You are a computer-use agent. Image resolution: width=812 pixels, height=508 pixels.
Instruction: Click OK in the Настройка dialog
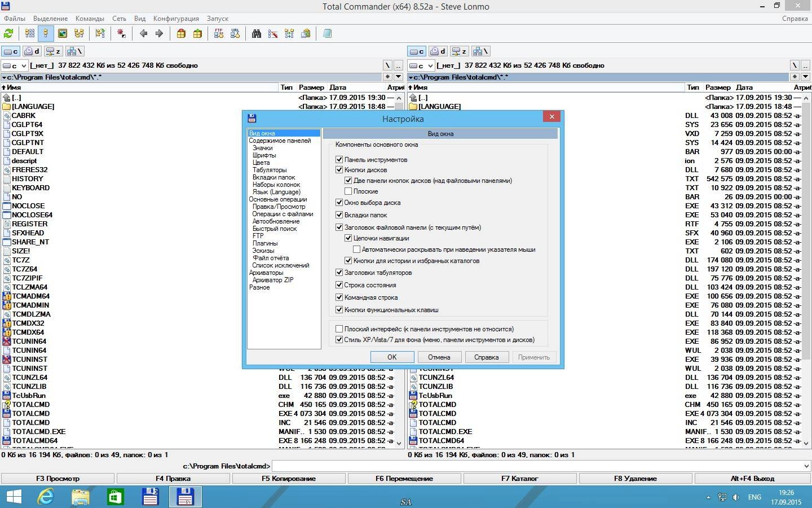coord(392,357)
